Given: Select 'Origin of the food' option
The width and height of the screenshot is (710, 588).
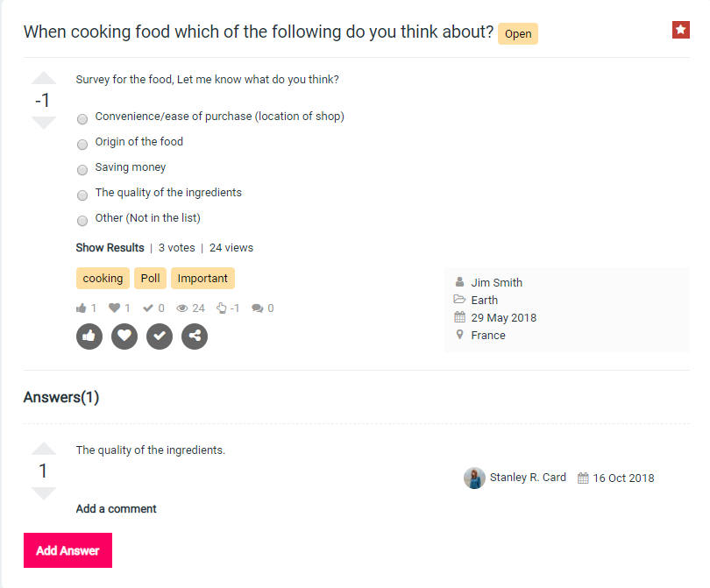Looking at the screenshot, I should pos(82,144).
